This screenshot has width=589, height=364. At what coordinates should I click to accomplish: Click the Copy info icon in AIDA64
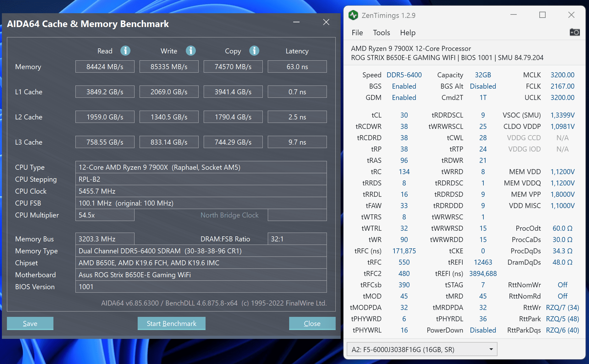pyautogui.click(x=254, y=51)
